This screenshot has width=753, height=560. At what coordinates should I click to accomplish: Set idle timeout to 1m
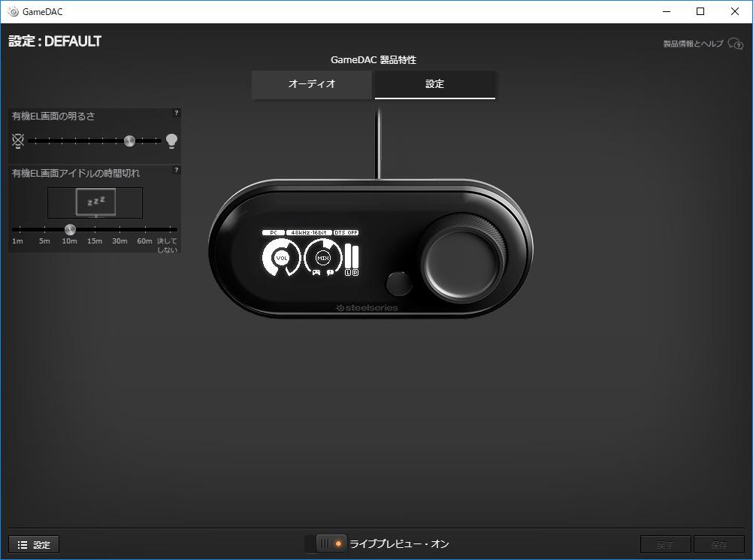point(17,241)
